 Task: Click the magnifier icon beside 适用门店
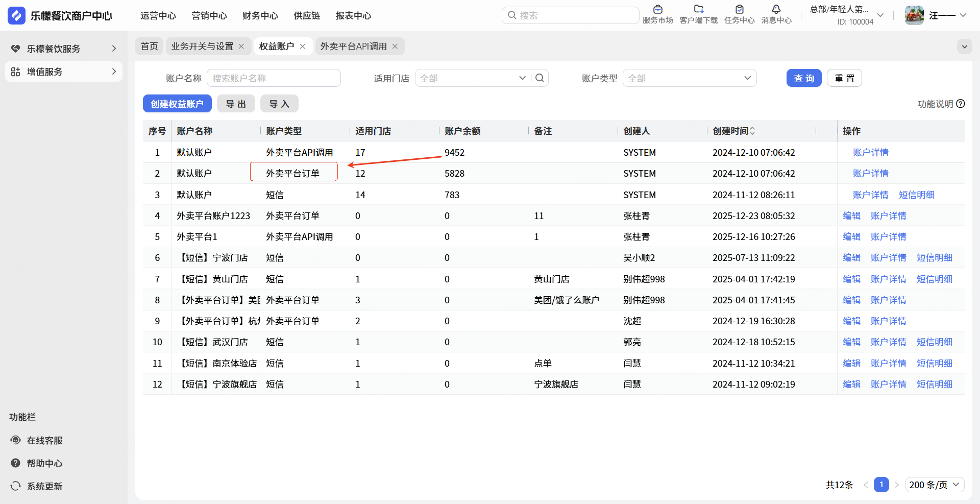[x=540, y=78]
